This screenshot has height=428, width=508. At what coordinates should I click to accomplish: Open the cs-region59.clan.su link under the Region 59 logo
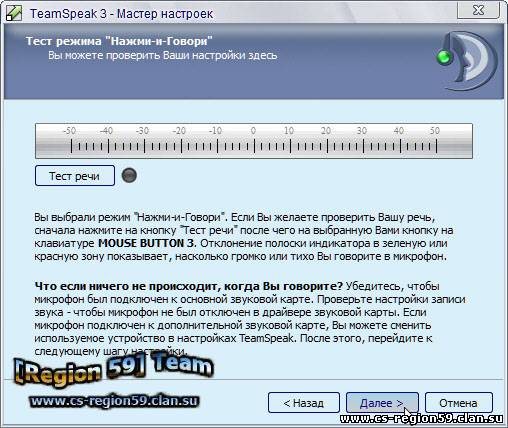tap(114, 401)
